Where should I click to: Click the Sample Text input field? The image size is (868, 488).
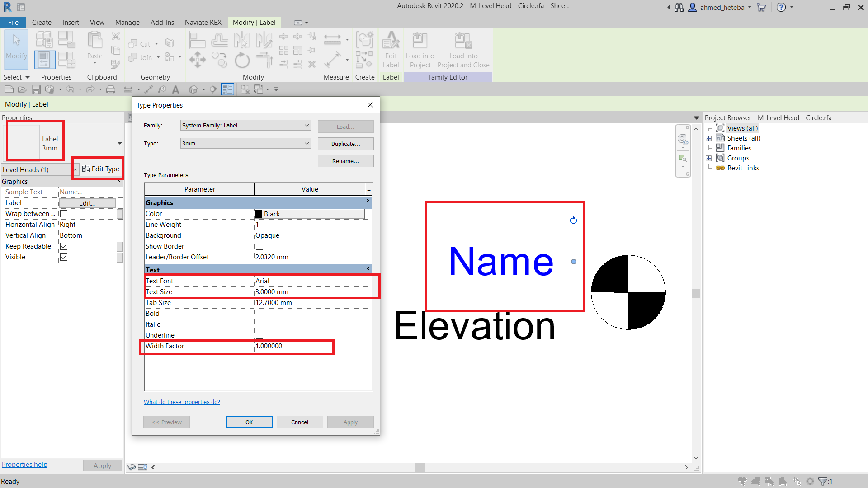click(x=87, y=192)
